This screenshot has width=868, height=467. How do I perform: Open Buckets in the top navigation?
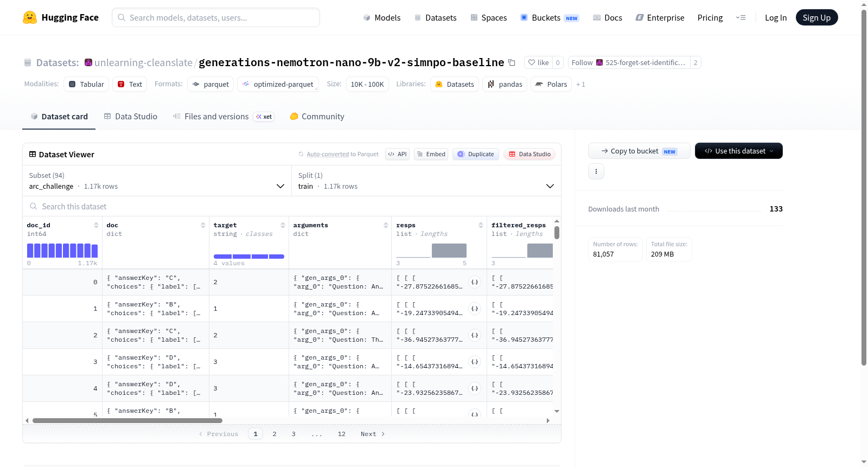click(x=550, y=17)
